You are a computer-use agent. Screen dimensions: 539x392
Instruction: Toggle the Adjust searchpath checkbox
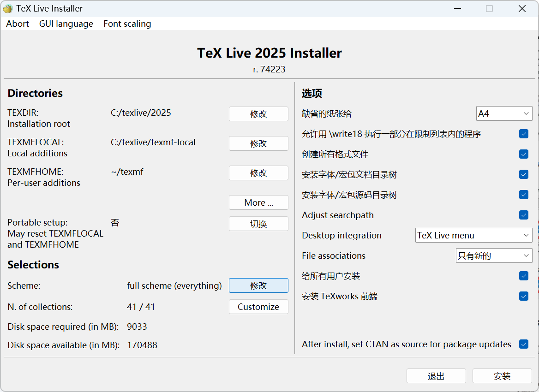click(x=524, y=215)
